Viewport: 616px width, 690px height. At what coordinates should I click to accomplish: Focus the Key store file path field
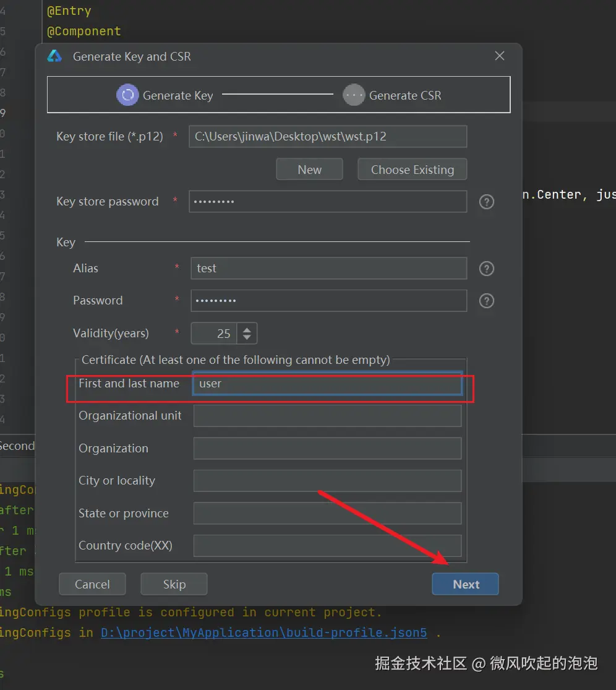point(328,136)
